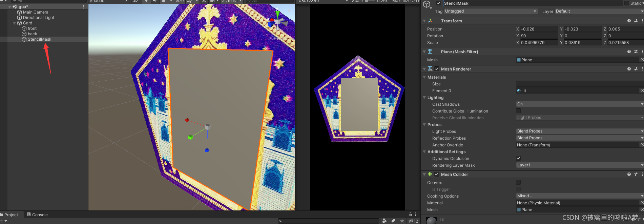
Task: Toggle the StencilMask active checkbox
Action: tap(439, 3)
